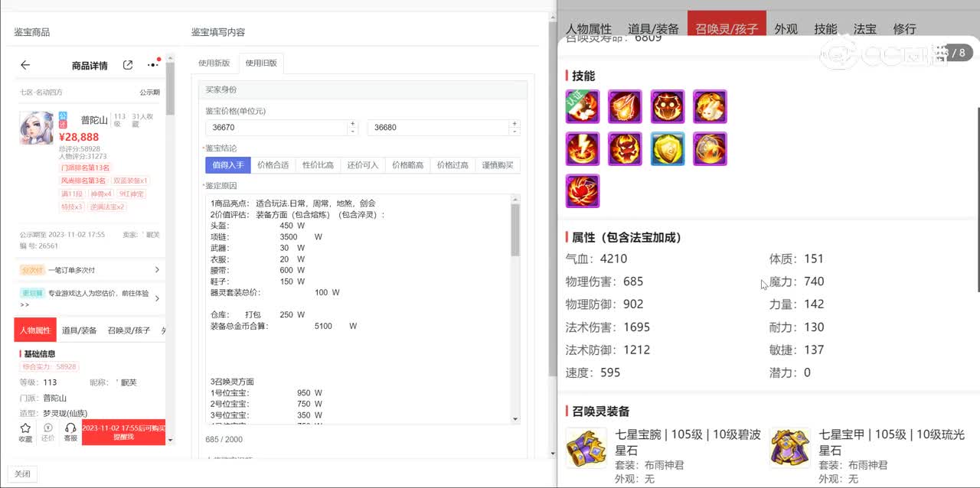Click the 收藏 star icon
This screenshot has height=488, width=980.
pyautogui.click(x=25, y=433)
